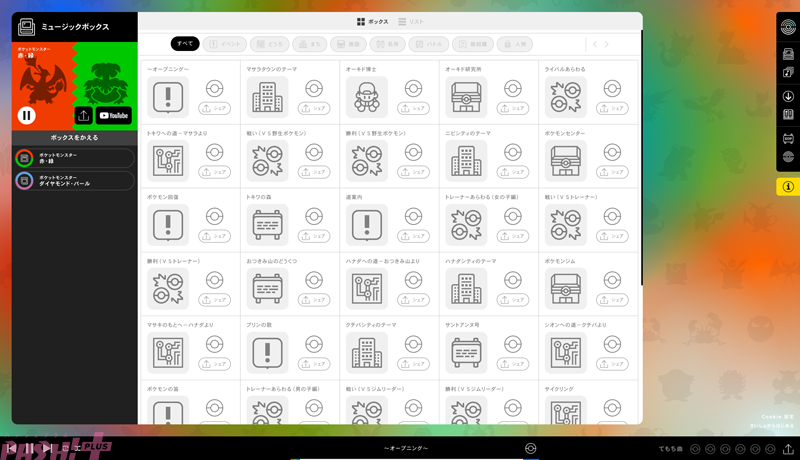Select the すべて filter chip
This screenshot has width=800, height=460.
(185, 44)
